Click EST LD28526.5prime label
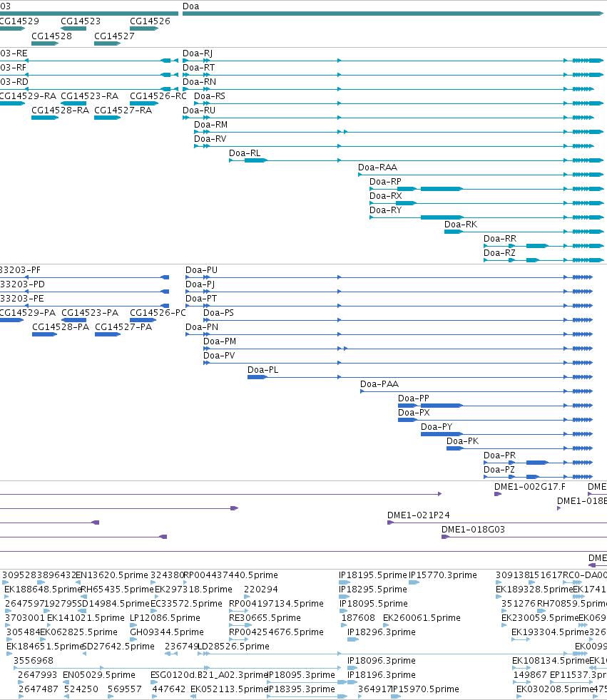The image size is (607, 700). click(234, 647)
